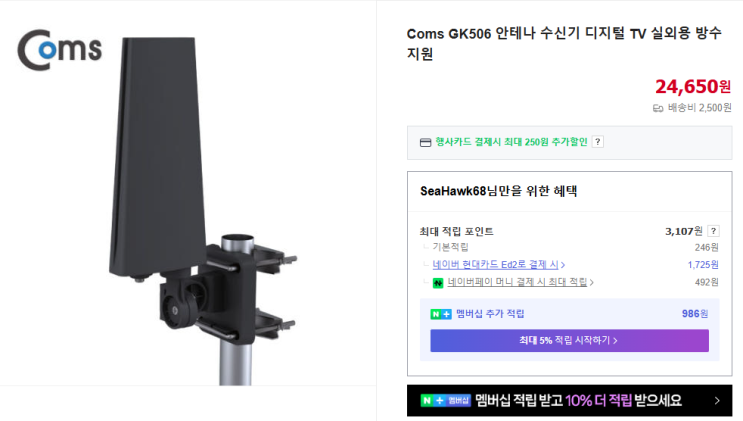Click the 24,650원 price
Screen dimensions: 743x421
click(693, 86)
